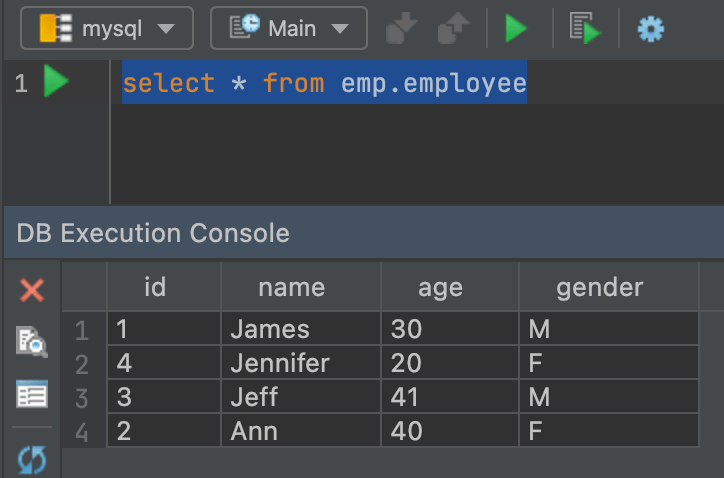Image resolution: width=724 pixels, height=478 pixels.
Task: Select the age column header
Action: [440, 288]
